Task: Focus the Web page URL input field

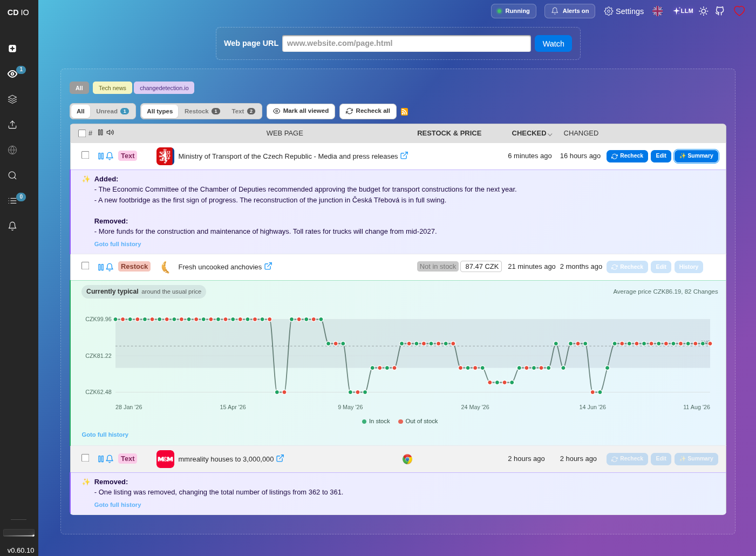Action: pos(406,44)
